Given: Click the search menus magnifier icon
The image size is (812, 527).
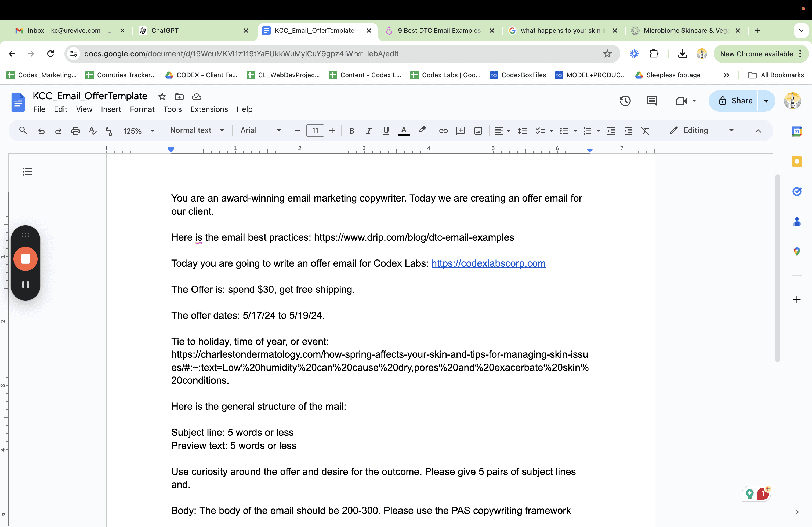Looking at the screenshot, I should (23, 131).
